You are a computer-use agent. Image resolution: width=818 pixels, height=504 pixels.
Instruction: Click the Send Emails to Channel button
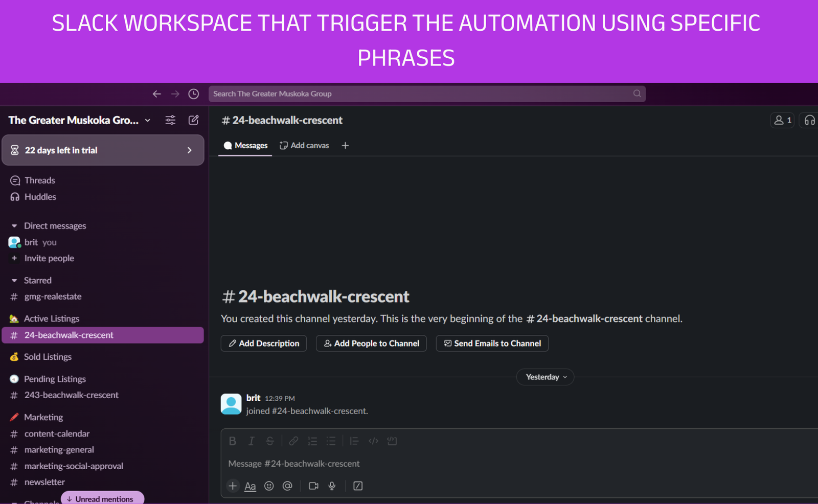coord(492,343)
